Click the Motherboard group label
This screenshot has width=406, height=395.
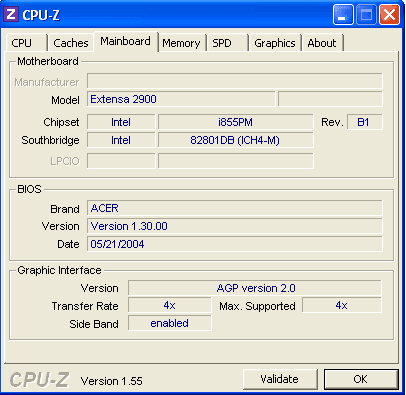pyautogui.click(x=48, y=61)
